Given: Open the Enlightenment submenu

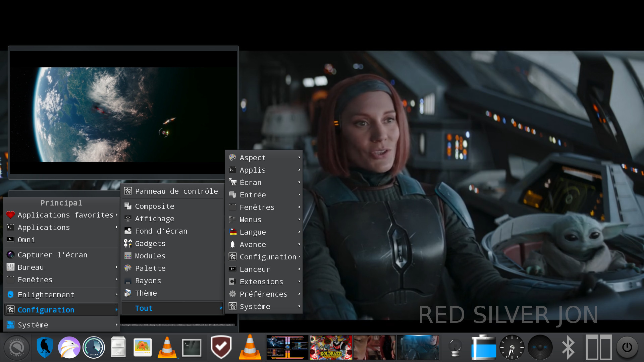Looking at the screenshot, I should 62,295.
